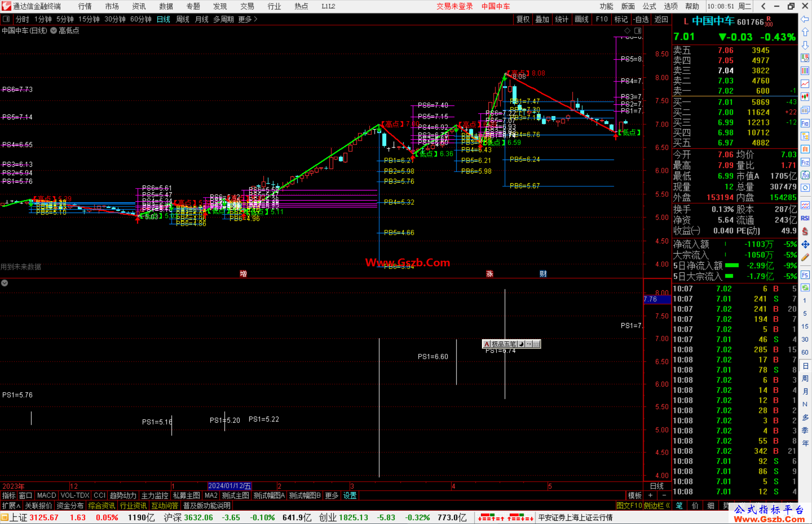The height and width of the screenshot is (524, 812).
Task: Open the -自选 watchlist option in toolbar
Action: (x=641, y=19)
